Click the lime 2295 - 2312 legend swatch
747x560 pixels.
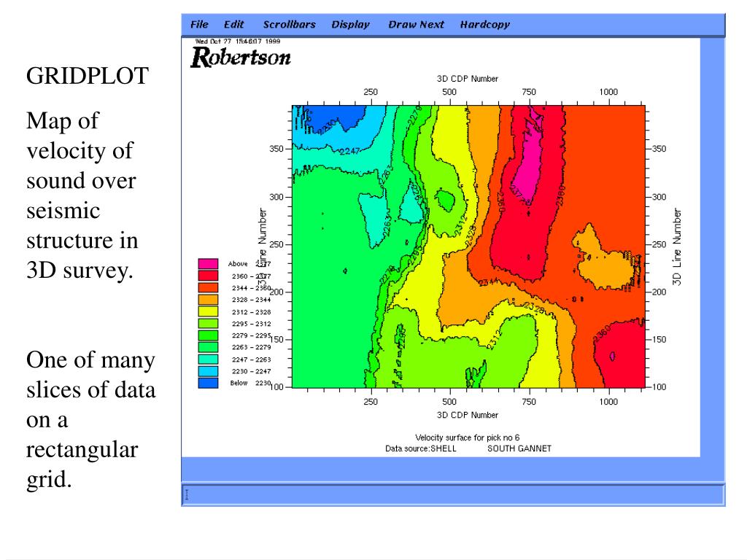coord(208,323)
